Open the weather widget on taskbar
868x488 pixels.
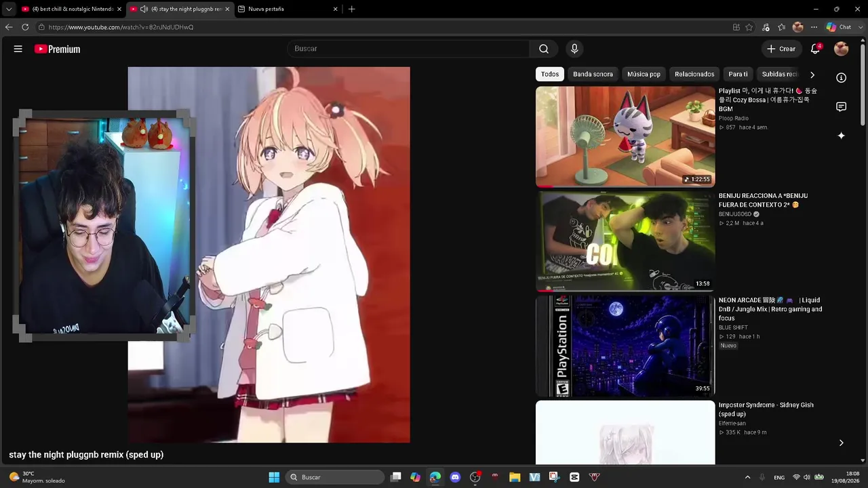(37, 477)
